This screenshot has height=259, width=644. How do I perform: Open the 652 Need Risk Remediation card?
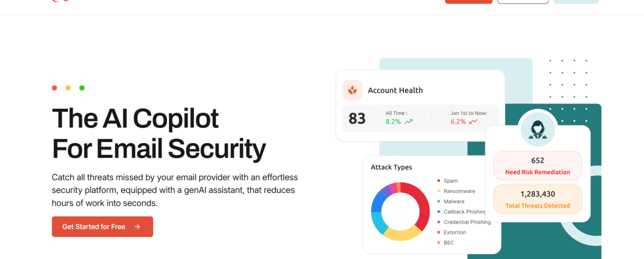click(x=537, y=166)
